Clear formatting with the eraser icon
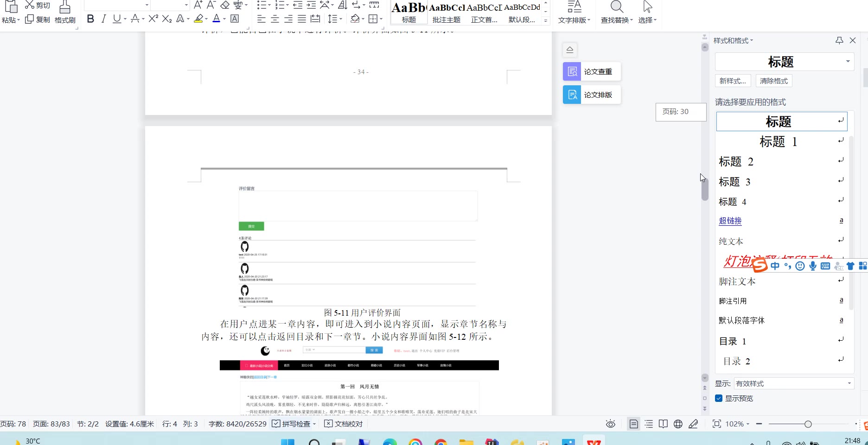Viewport: 868px width, 445px height. pyautogui.click(x=225, y=5)
